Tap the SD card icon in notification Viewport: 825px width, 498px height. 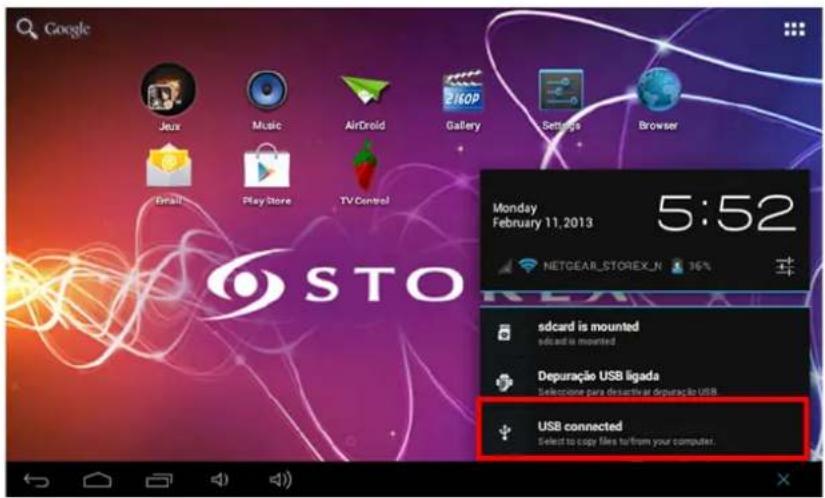pyautogui.click(x=504, y=332)
